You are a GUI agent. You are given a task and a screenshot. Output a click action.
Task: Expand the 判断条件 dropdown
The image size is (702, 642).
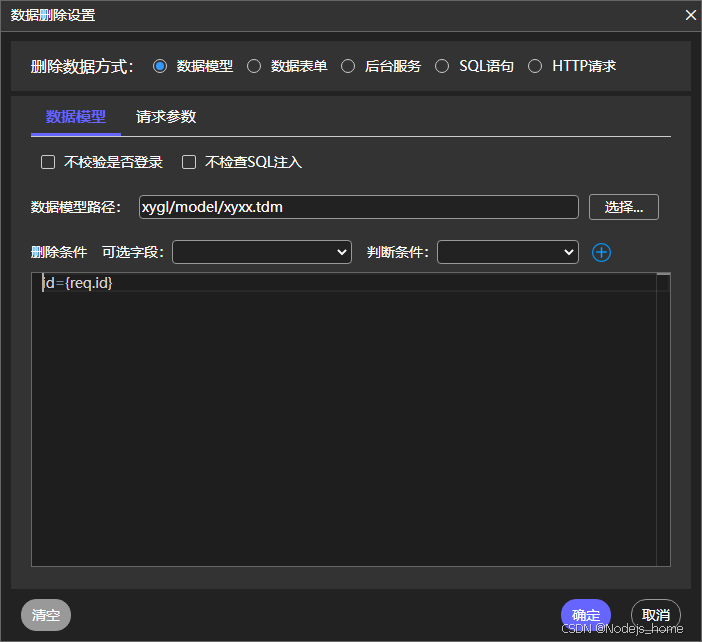(508, 252)
